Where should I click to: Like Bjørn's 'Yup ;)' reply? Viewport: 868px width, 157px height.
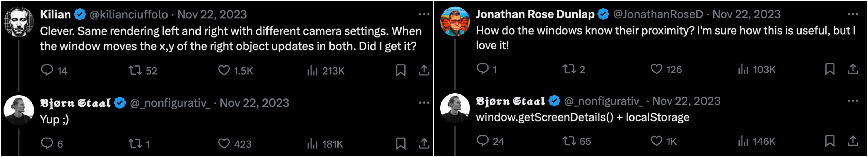click(224, 143)
